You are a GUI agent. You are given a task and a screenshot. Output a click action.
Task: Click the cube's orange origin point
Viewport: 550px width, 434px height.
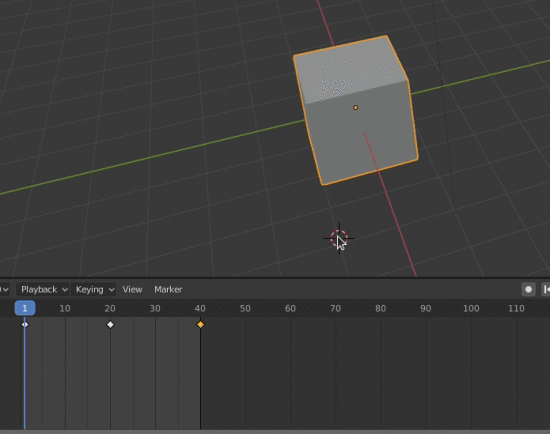[x=355, y=108]
